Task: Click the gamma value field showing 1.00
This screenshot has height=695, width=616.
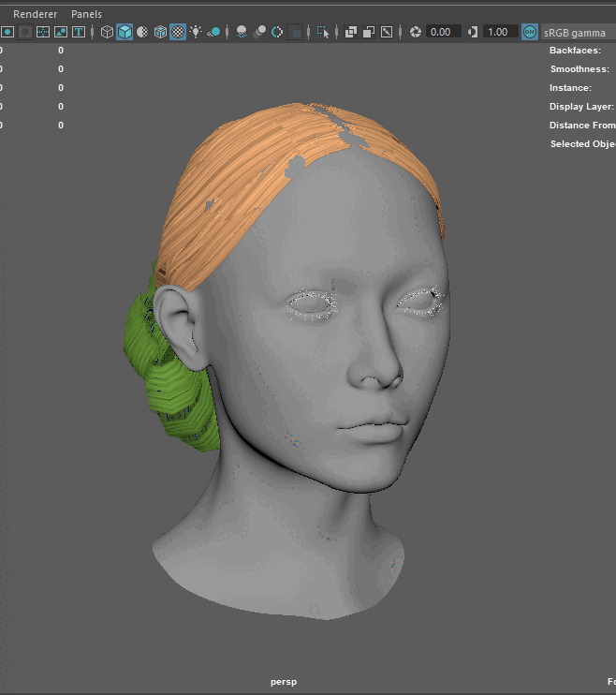Action: [x=501, y=32]
